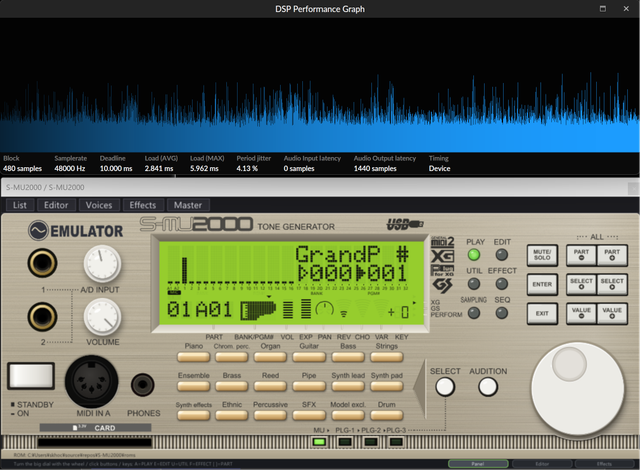Switch to the Effects tab
The image size is (640, 470).
pyautogui.click(x=143, y=205)
